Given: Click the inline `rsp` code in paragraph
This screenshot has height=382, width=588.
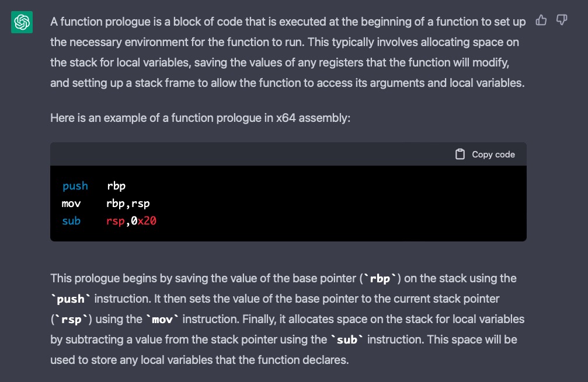Looking at the screenshot, I should 71,320.
